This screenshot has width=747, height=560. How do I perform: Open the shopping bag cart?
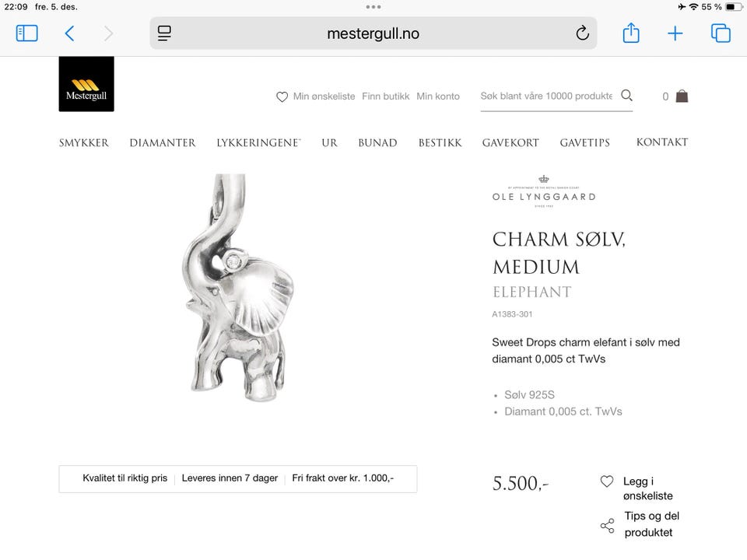click(682, 96)
